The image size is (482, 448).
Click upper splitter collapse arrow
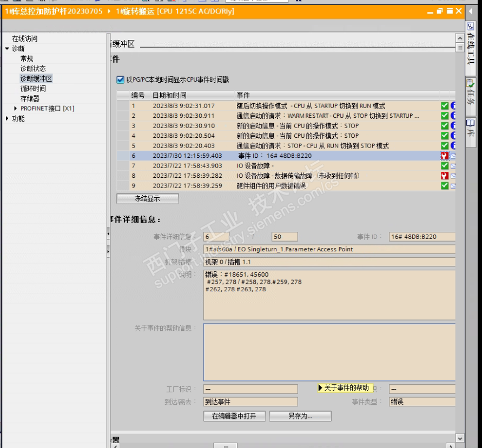108,233
